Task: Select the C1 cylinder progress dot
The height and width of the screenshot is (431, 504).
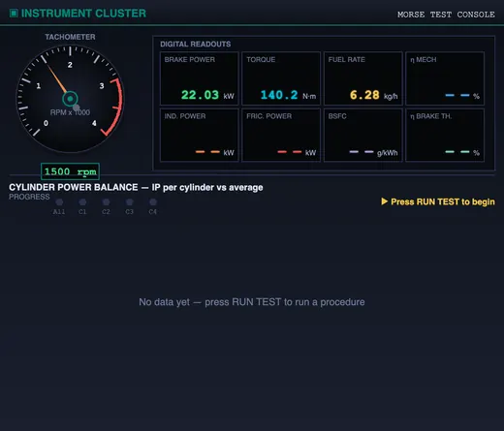Action: pyautogui.click(x=82, y=202)
